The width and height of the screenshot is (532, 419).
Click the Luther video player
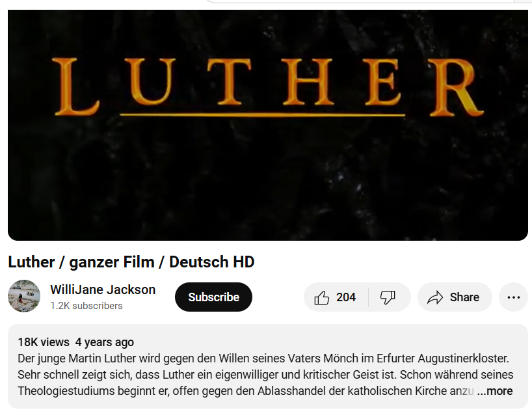268,125
